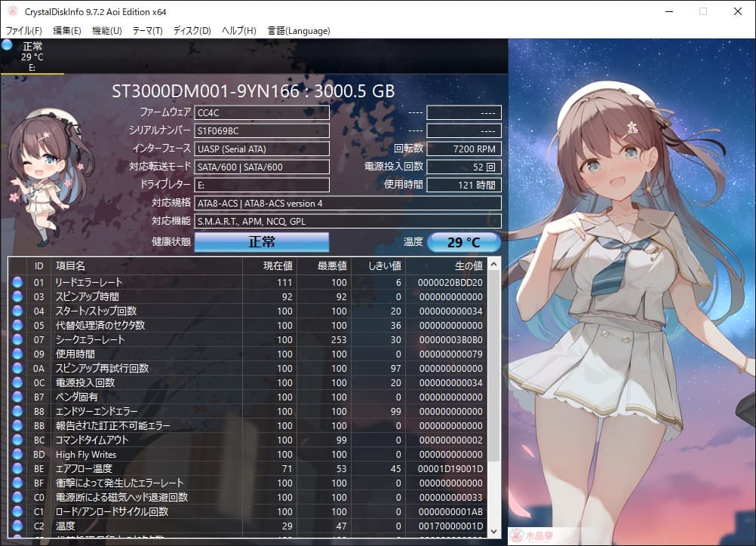
Task: Open the ファイル(F) menu
Action: pos(23,30)
